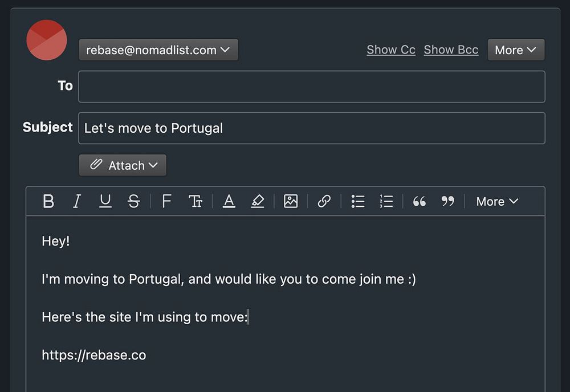
Task: Show the Cc field
Action: 391,50
